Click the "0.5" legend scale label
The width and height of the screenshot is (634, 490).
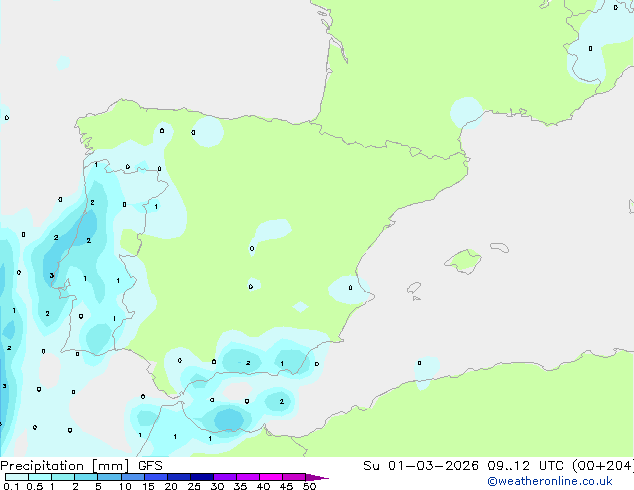34,486
